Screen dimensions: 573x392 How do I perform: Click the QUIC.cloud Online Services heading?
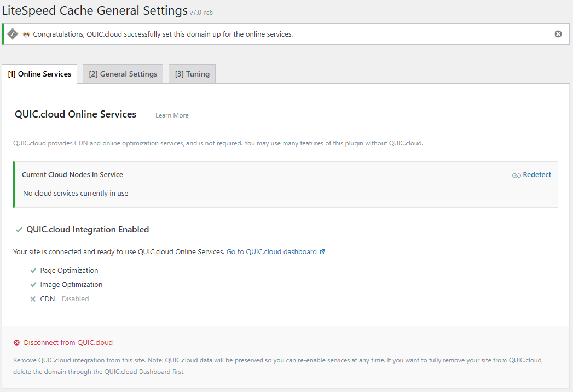tap(76, 114)
